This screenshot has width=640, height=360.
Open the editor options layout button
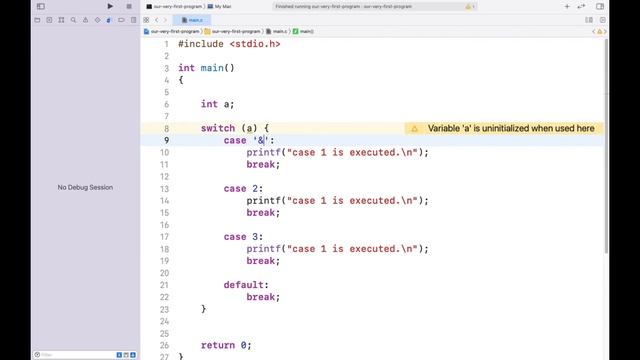(x=589, y=20)
